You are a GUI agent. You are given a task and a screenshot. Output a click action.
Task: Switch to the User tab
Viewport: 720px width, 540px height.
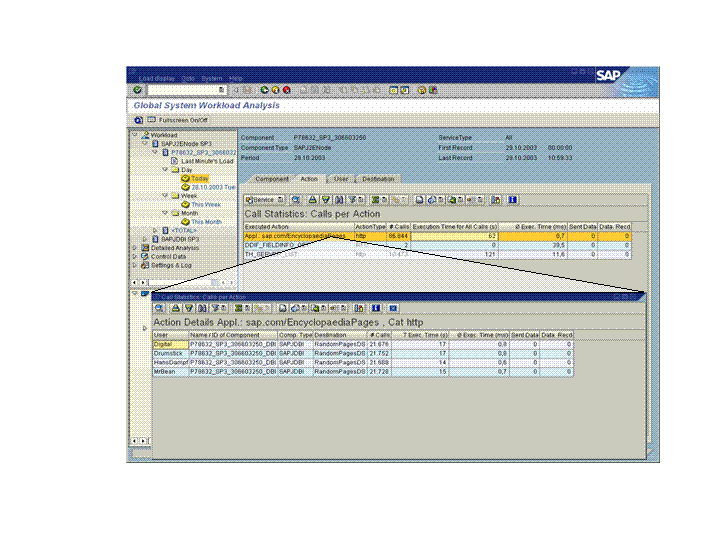pos(341,179)
